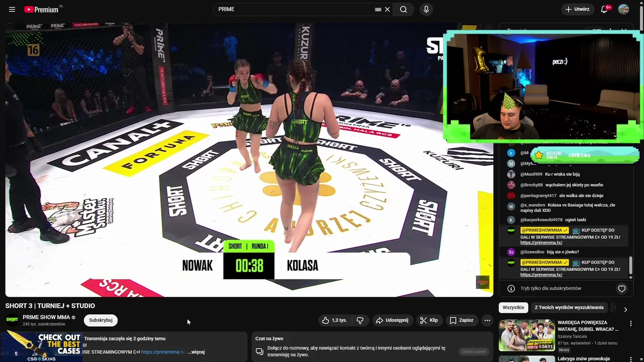Start voice search with microphone icon

(x=426, y=9)
